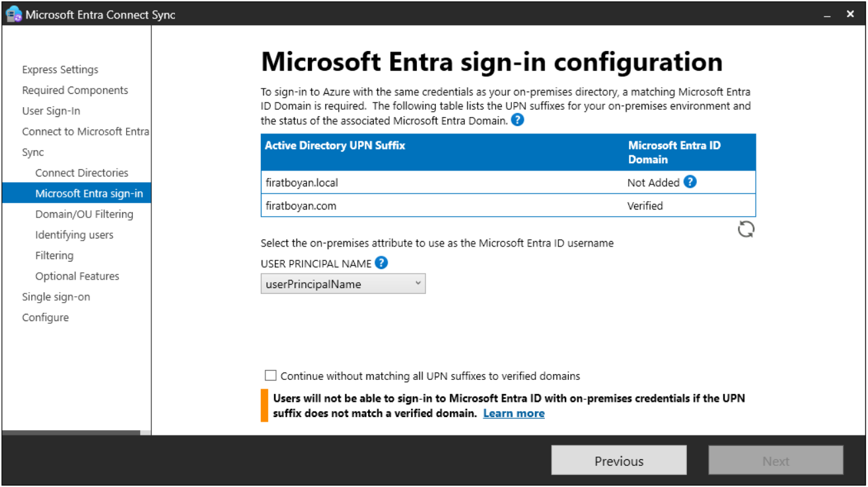Select the Sync step in sidebar
Viewport: 868px width, 487px height.
click(33, 152)
